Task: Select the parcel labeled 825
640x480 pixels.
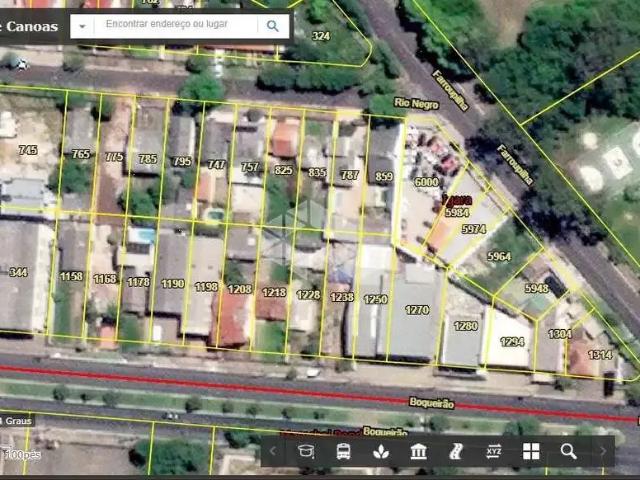Action: click(283, 169)
